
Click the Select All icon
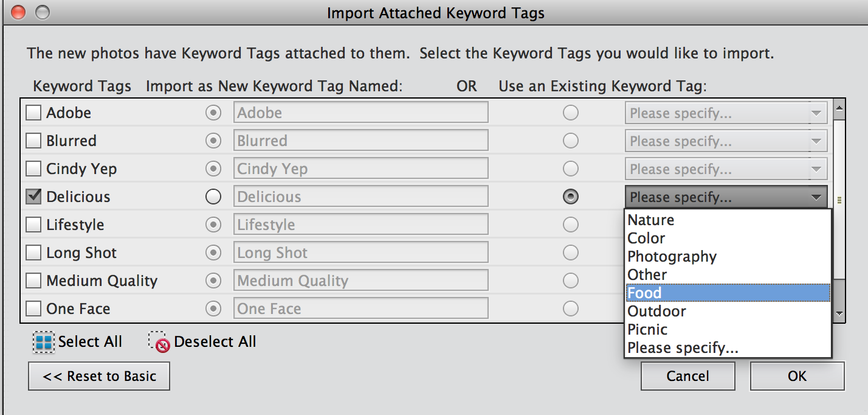tap(44, 342)
